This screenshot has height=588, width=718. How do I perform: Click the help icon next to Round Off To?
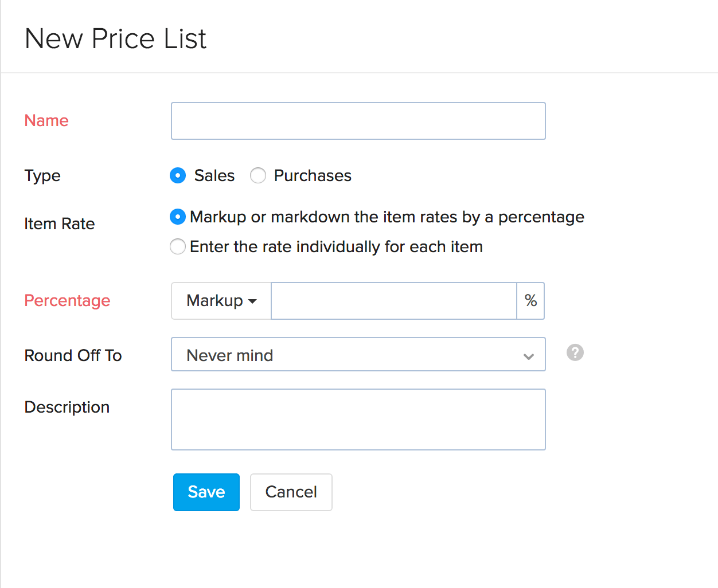[x=575, y=352]
